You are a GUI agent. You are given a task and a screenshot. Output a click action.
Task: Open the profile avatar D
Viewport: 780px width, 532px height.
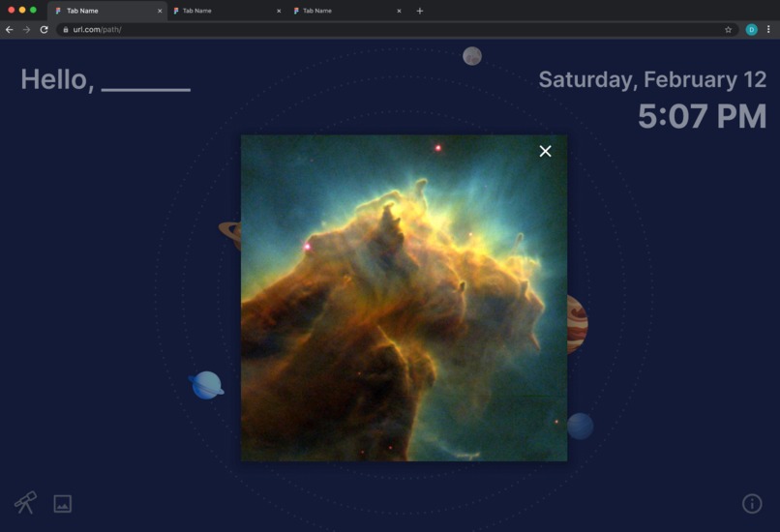pos(752,30)
